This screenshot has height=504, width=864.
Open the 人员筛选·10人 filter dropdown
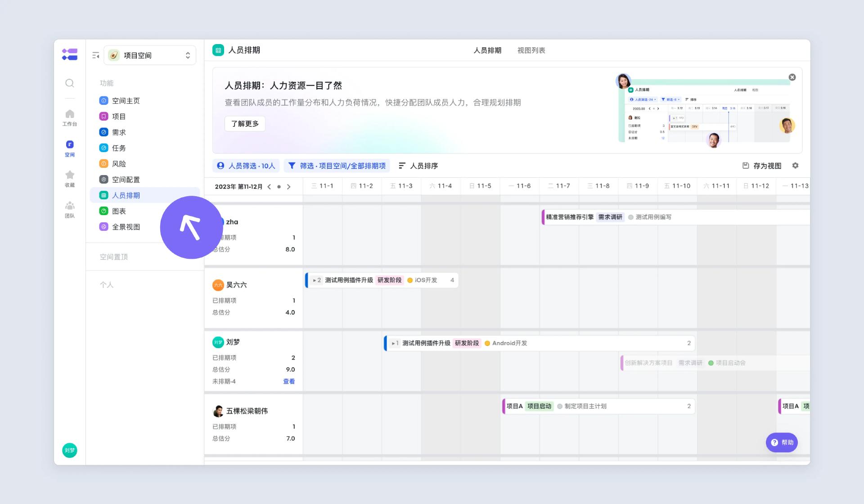pos(246,166)
